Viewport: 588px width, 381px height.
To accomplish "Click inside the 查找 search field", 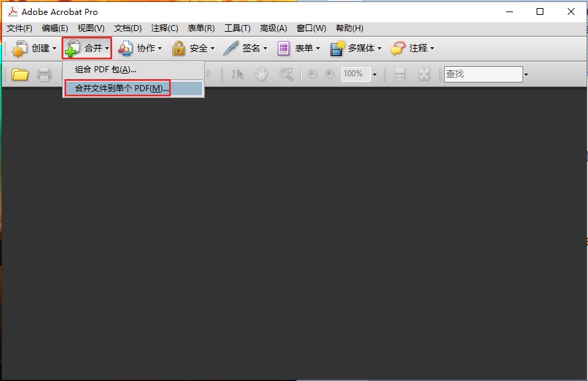I will click(x=483, y=74).
